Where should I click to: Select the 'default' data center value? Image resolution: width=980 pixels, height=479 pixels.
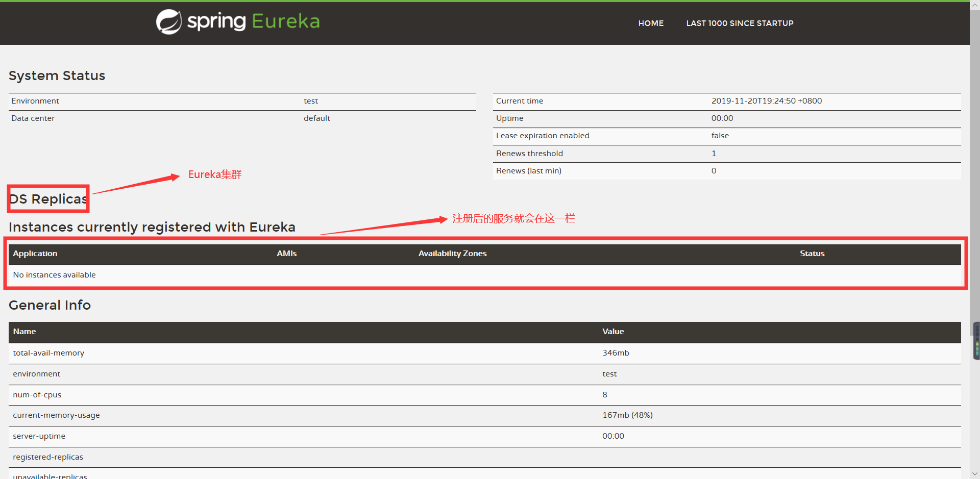click(317, 118)
